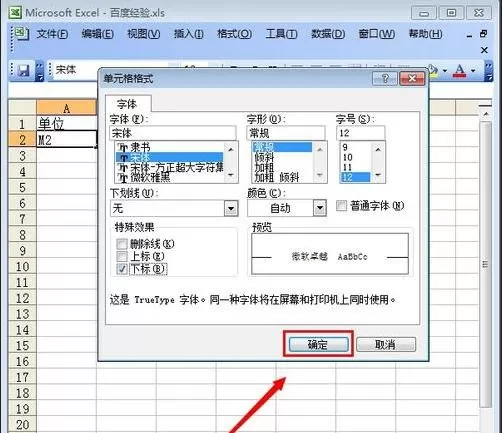Select the 字体 tab in dialog
Viewport: 503px width, 433px height.
point(127,104)
